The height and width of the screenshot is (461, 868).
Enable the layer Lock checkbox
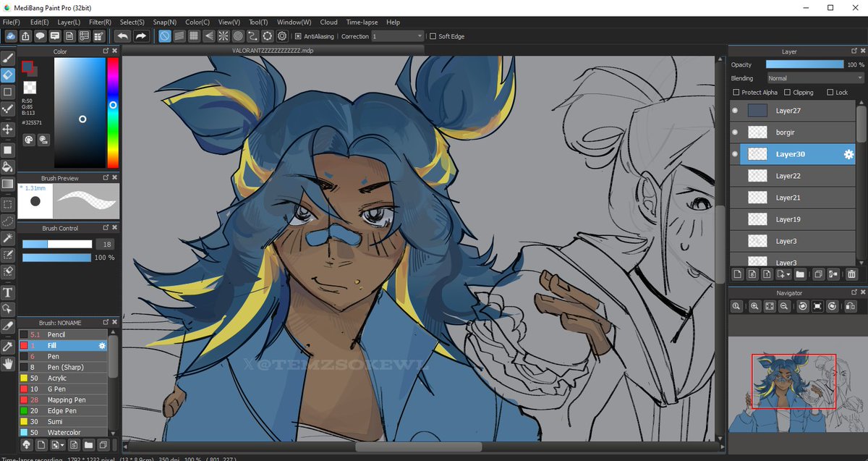tap(829, 93)
